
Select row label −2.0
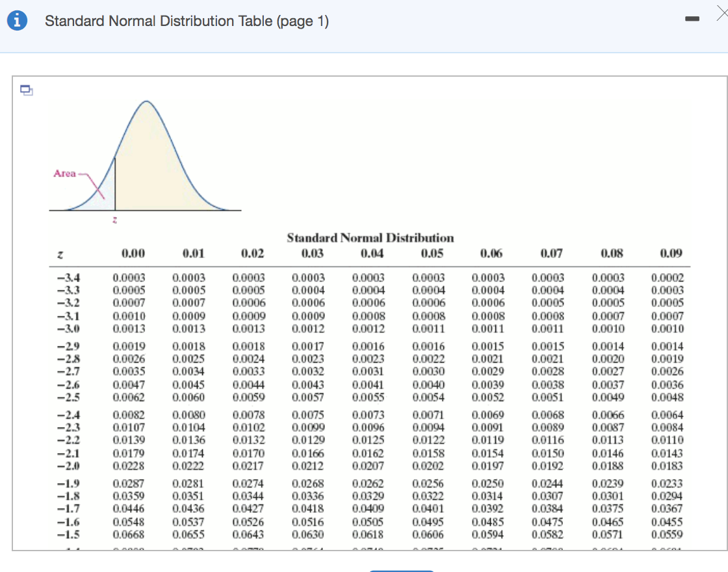pyautogui.click(x=68, y=465)
